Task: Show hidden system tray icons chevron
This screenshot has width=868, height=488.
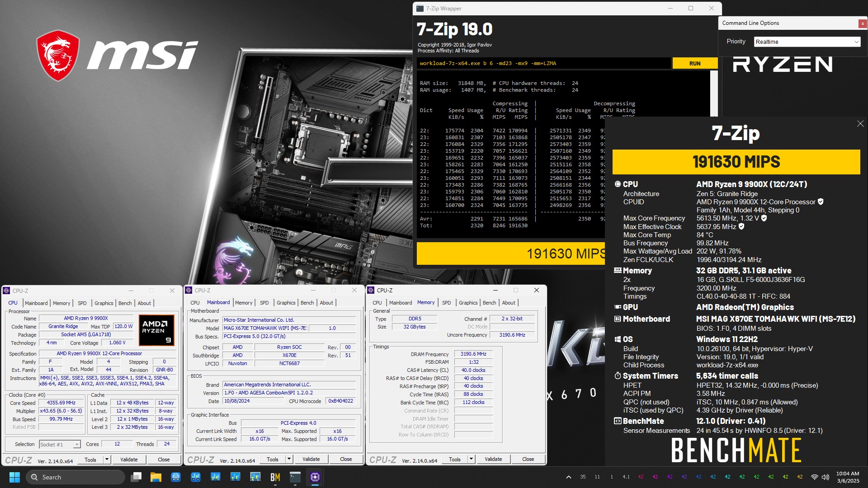Action: click(569, 477)
